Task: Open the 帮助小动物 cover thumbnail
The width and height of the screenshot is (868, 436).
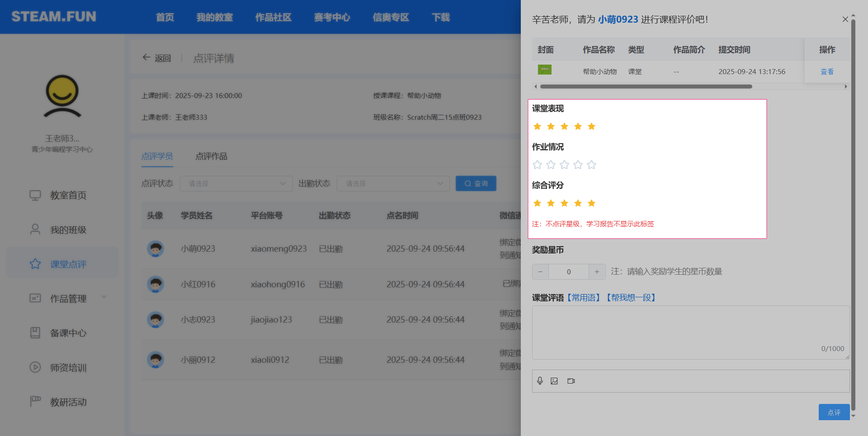Action: point(545,70)
